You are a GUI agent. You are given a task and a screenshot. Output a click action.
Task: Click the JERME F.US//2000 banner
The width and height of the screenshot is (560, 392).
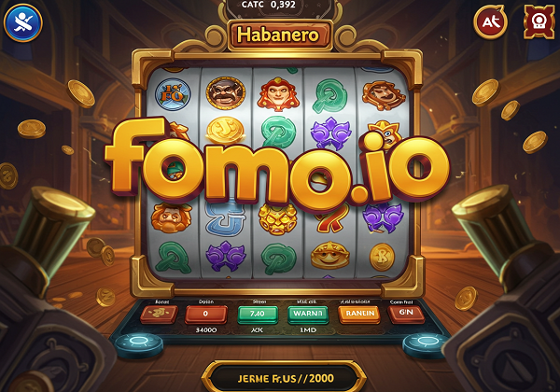click(285, 378)
